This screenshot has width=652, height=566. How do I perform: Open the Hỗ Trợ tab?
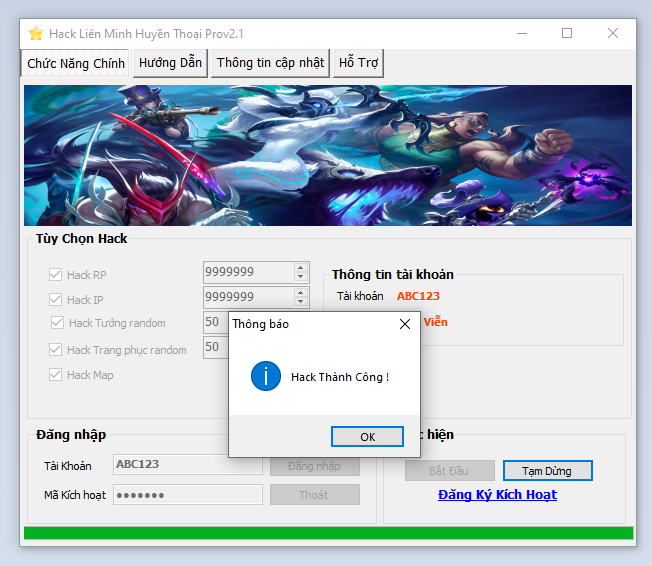pyautogui.click(x=358, y=63)
